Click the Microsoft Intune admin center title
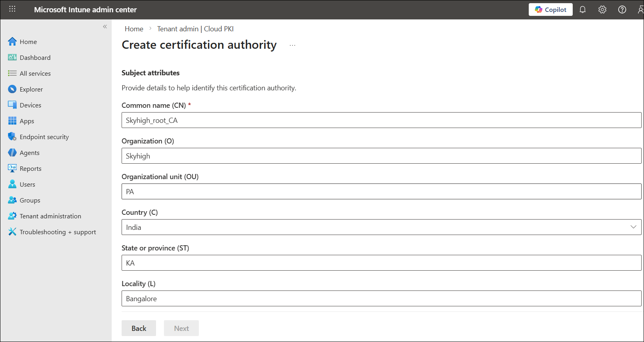Viewport: 644px width, 342px height. pos(85,10)
